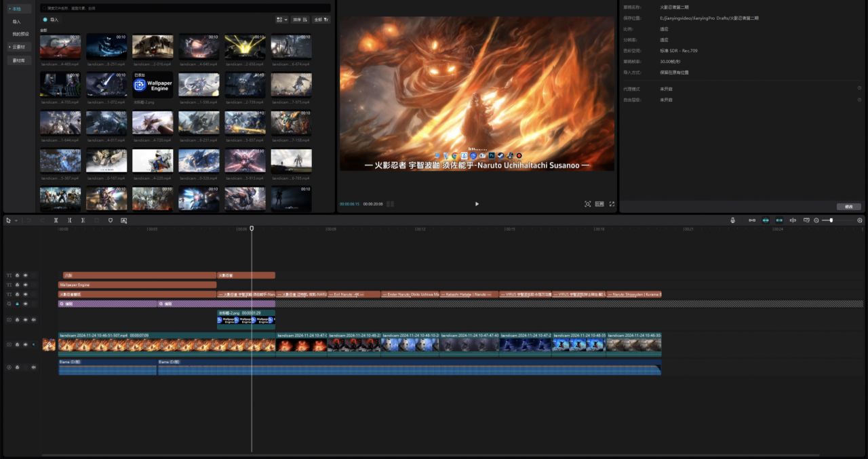The image size is (868, 459).
Task: Play the preview video
Action: (477, 204)
